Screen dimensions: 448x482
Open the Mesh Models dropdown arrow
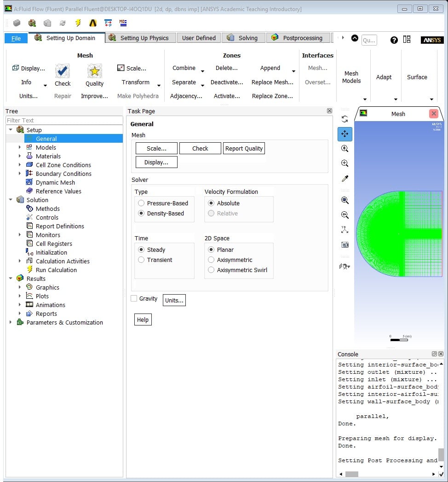(x=365, y=99)
